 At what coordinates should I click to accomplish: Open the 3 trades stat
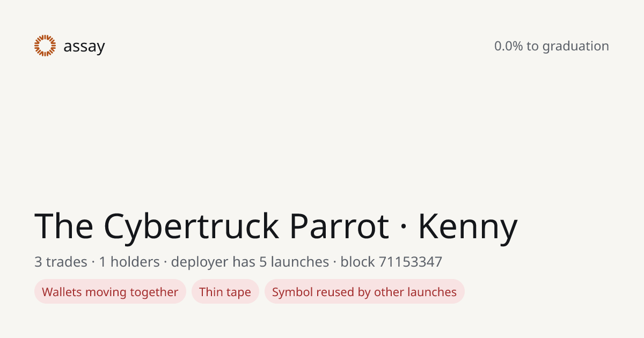[x=61, y=262]
